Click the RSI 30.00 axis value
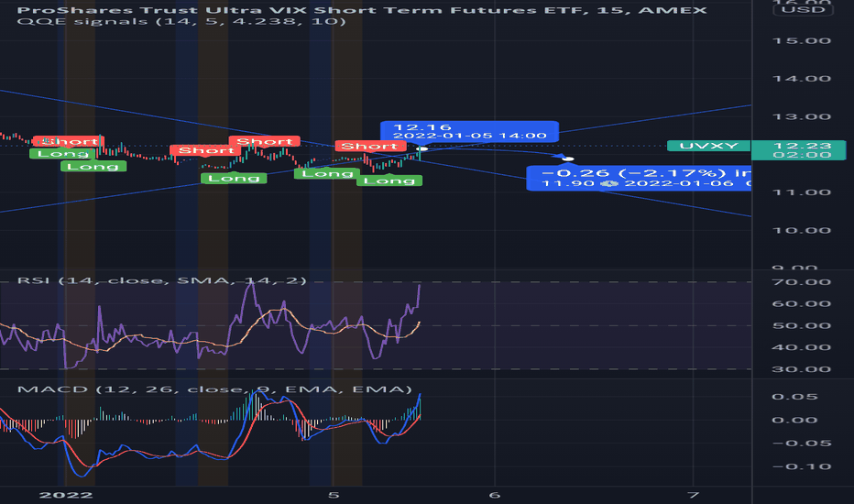The image size is (854, 504). click(802, 369)
